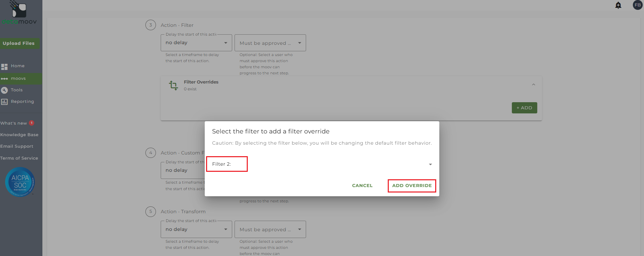Collapse the Filter Overrides panel
Image resolution: width=644 pixels, height=256 pixels.
click(x=534, y=85)
